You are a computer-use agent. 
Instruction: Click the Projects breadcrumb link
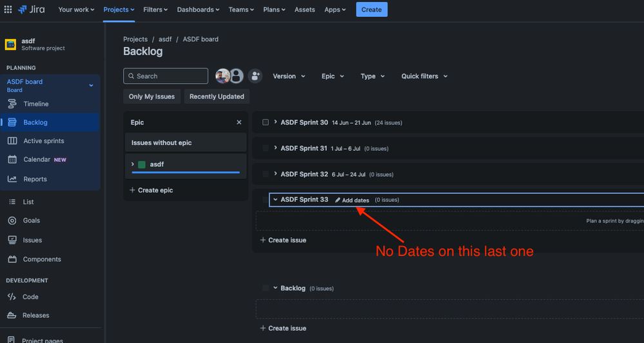[135, 39]
